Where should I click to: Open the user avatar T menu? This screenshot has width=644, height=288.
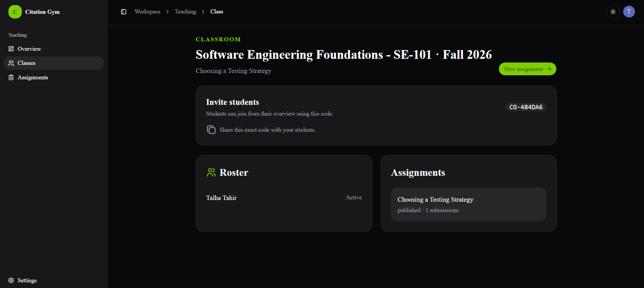tap(629, 12)
